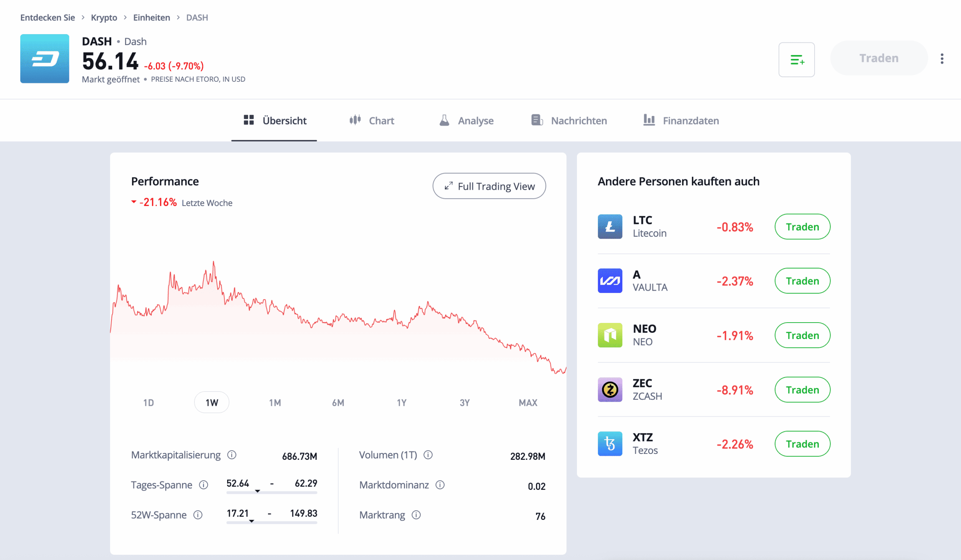Screen dimensions: 961x560
Task: Go to Krypto breadcrumb
Action: tap(104, 18)
